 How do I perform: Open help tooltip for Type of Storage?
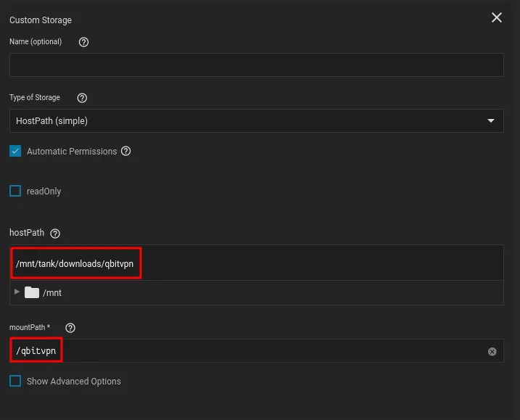(x=82, y=98)
